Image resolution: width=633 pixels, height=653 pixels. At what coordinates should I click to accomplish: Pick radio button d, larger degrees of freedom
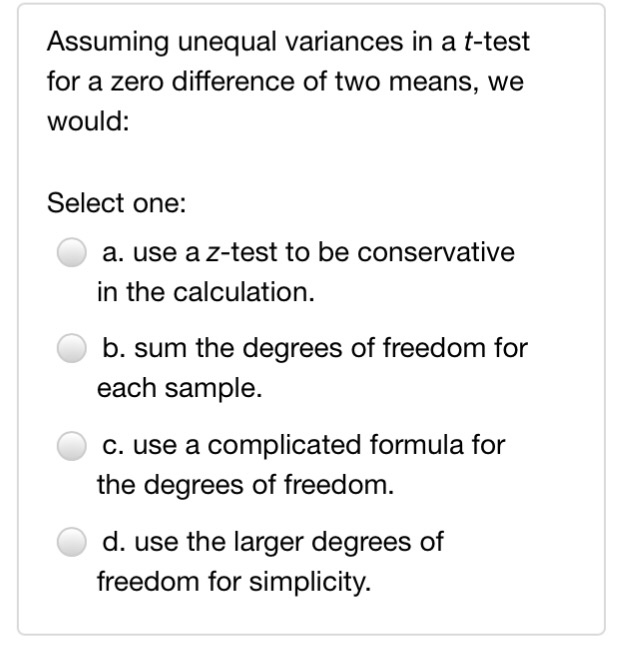coord(72,542)
